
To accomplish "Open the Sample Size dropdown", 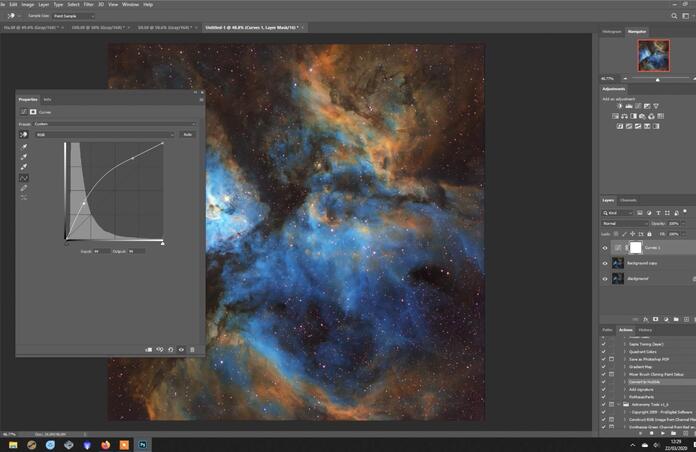I will (x=74, y=16).
